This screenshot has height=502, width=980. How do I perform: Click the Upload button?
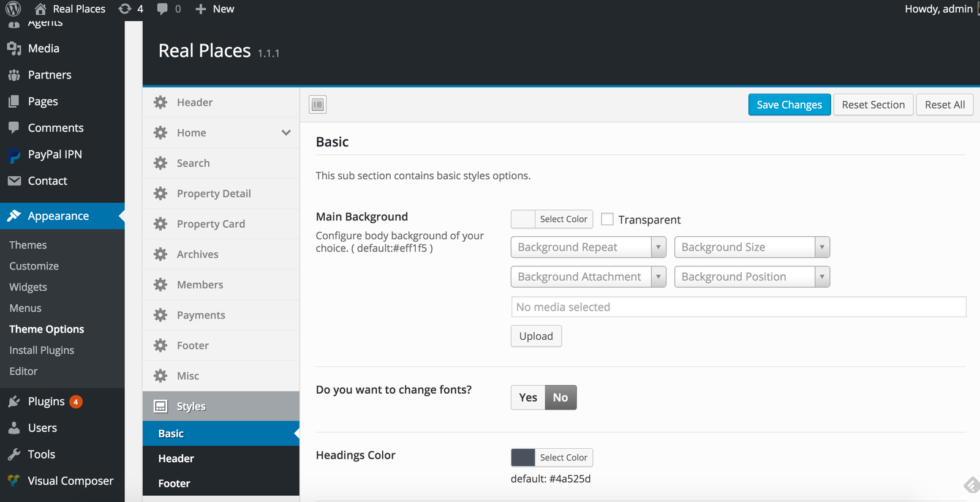(536, 336)
